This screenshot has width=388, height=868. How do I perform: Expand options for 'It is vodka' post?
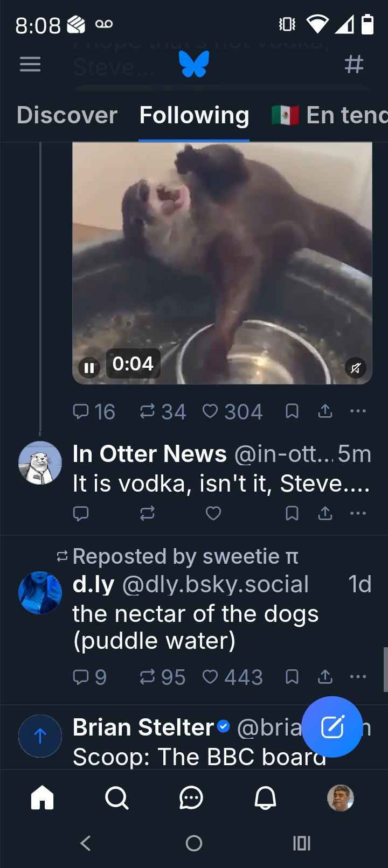[x=358, y=513]
